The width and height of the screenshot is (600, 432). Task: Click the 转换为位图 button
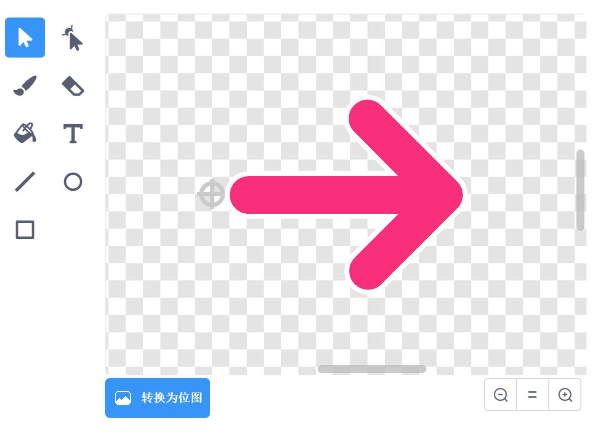tap(157, 398)
